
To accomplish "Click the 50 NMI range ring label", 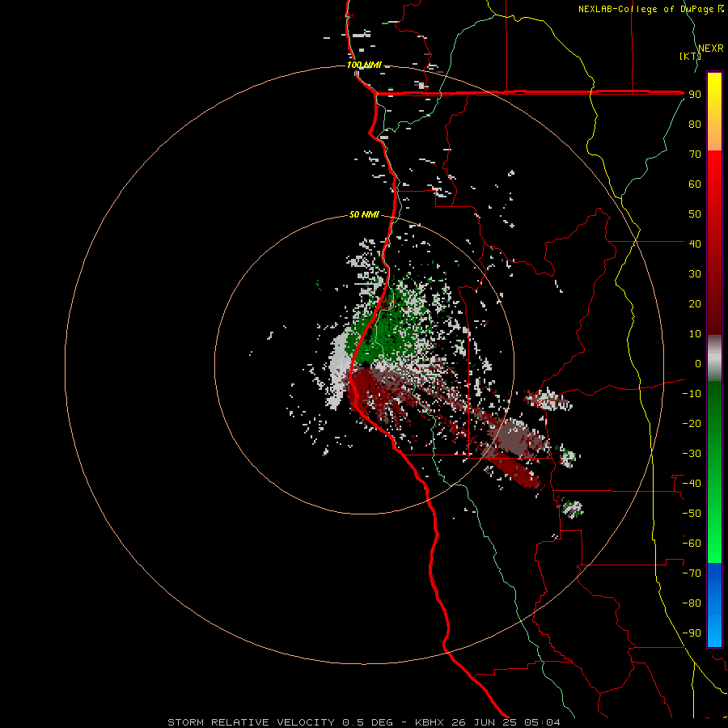I will coord(364,214).
